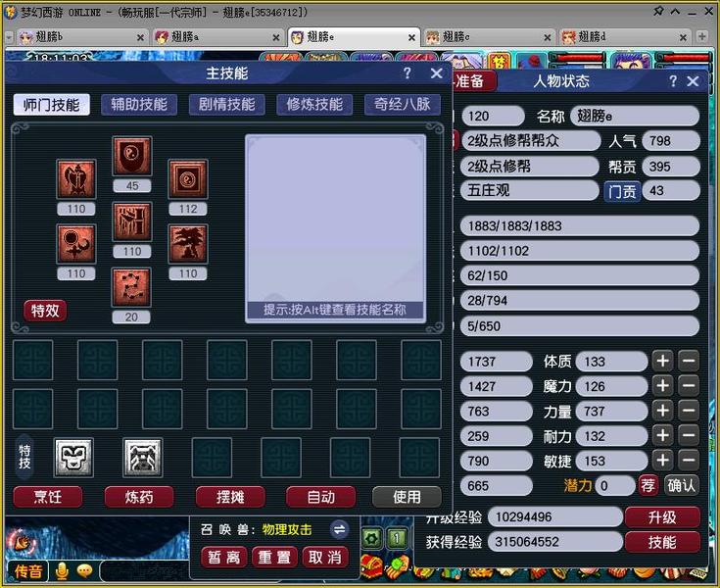Click the 1883/1883/1883 health value

tap(580, 225)
